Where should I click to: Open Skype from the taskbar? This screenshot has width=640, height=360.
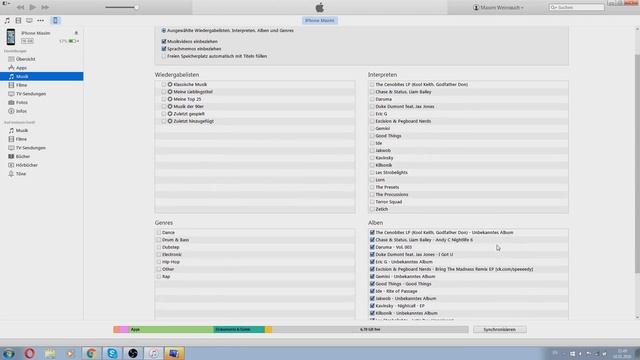pyautogui.click(x=112, y=353)
